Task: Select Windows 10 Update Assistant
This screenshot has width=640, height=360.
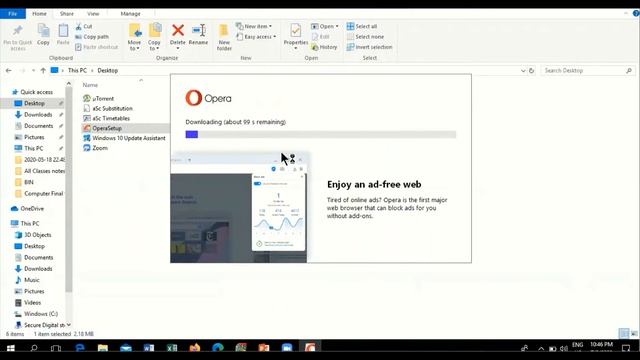Action: [x=124, y=138]
